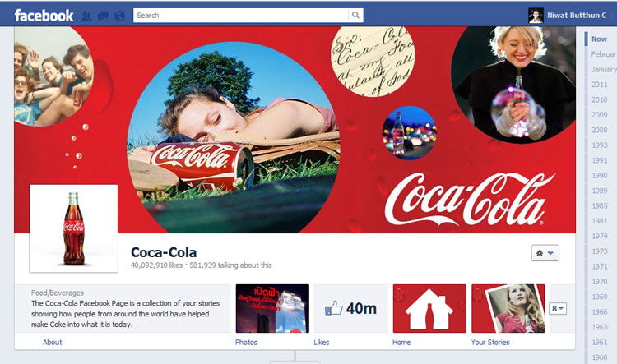This screenshot has width=617, height=364.
Task: Select 1993 in the timeline
Action: [x=600, y=145]
